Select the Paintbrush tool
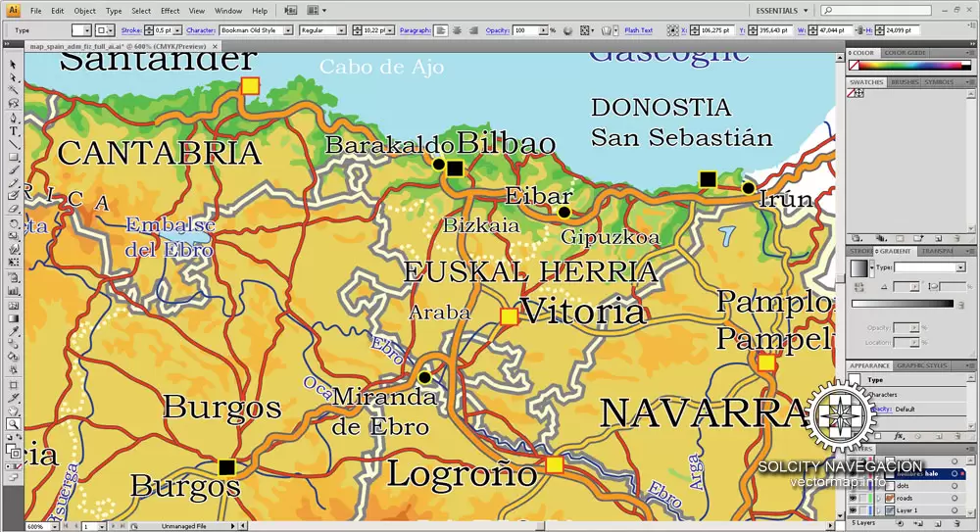 pyautogui.click(x=13, y=170)
